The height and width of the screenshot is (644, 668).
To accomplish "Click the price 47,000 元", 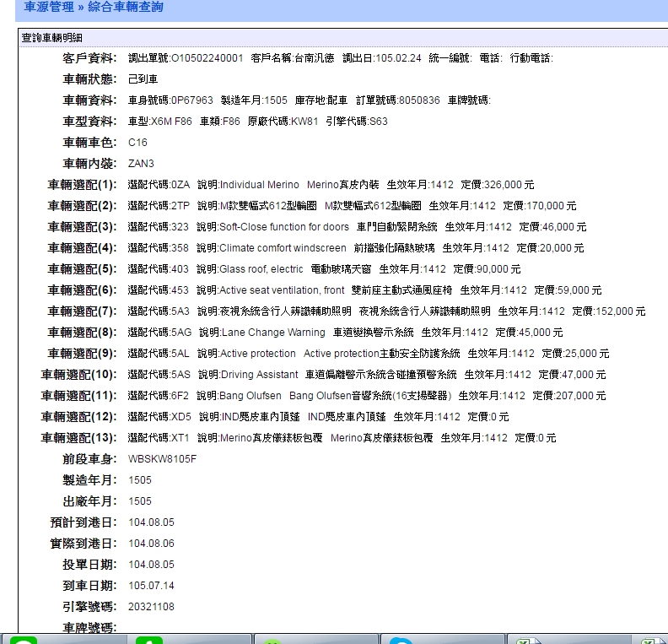I will [x=584, y=375].
